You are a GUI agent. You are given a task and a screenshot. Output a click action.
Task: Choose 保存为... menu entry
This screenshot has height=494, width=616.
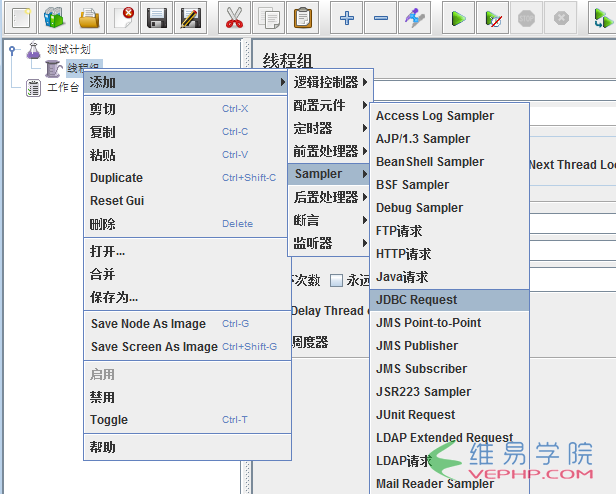(185, 297)
